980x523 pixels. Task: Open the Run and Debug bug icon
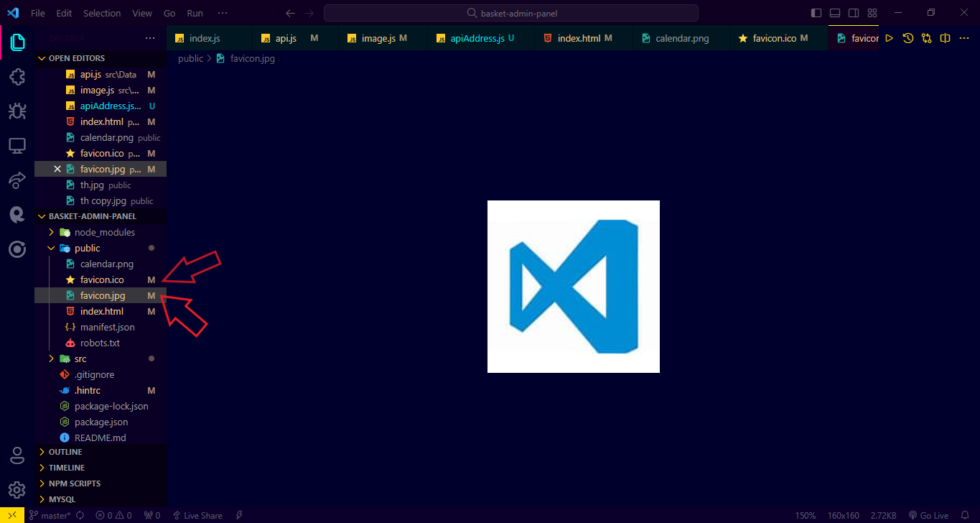(17, 111)
